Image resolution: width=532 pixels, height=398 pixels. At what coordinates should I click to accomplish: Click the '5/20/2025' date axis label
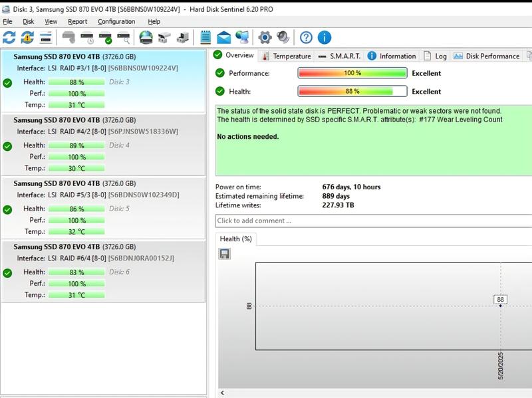(x=501, y=366)
